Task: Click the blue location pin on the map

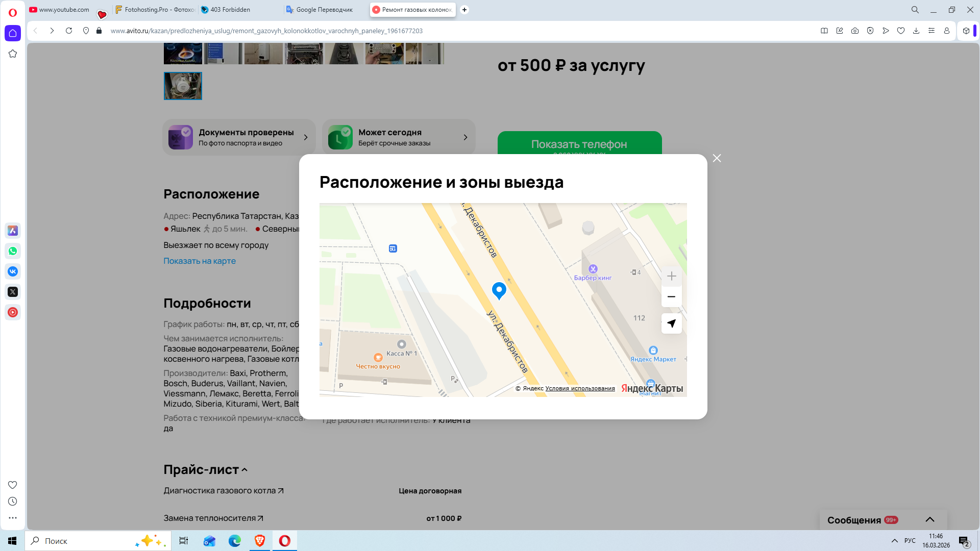Action: pos(499,290)
